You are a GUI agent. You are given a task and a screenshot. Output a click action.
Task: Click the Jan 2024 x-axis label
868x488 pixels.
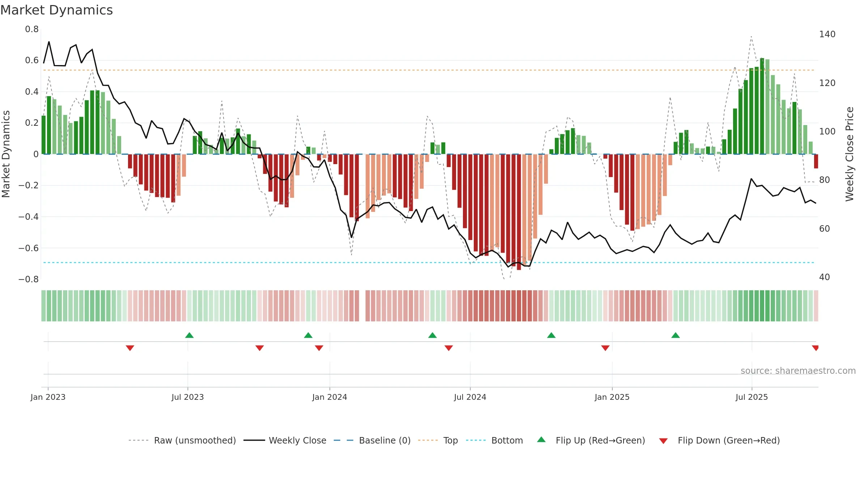(x=330, y=397)
